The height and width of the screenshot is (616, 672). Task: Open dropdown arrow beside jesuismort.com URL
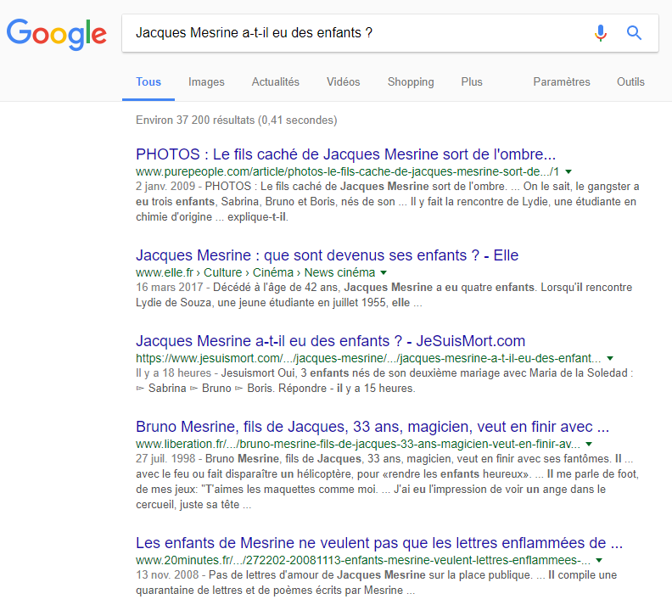[610, 359]
